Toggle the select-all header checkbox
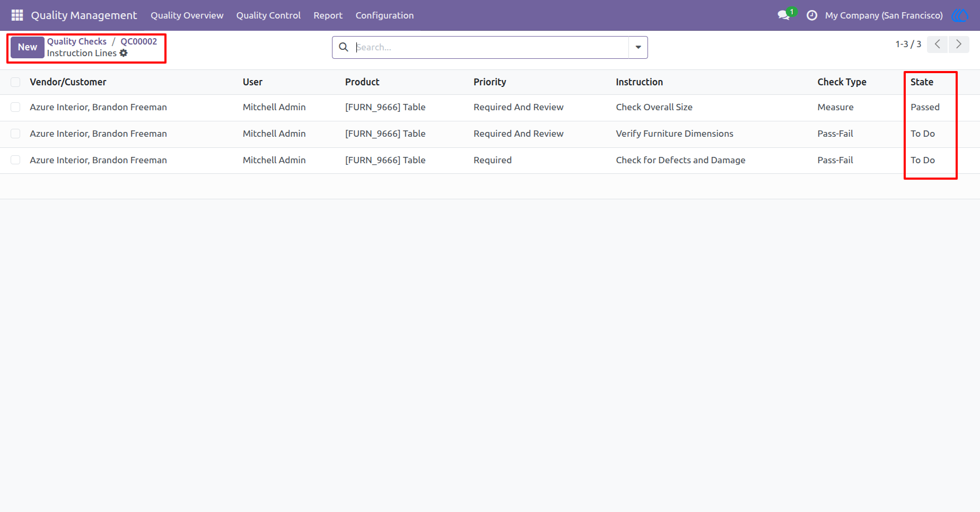The height and width of the screenshot is (512, 980). point(15,82)
